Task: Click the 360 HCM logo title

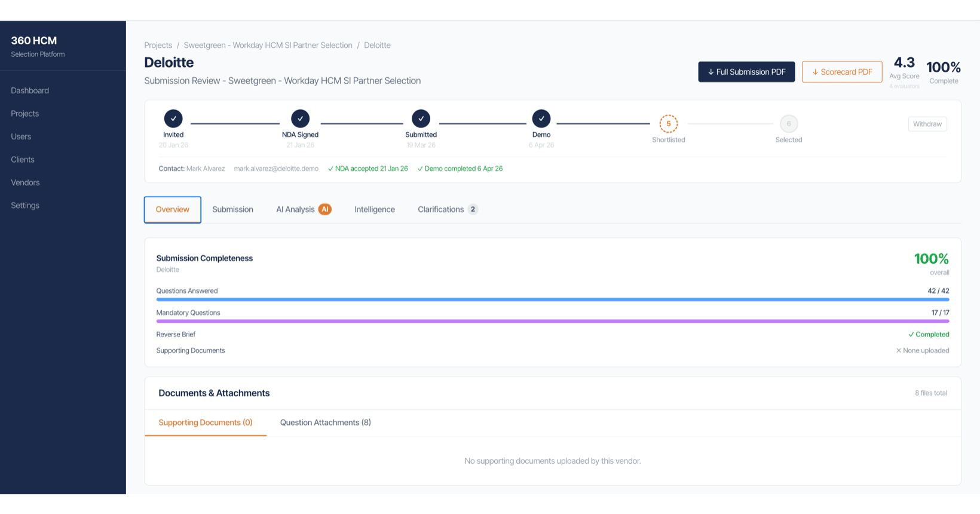Action: pyautogui.click(x=34, y=41)
